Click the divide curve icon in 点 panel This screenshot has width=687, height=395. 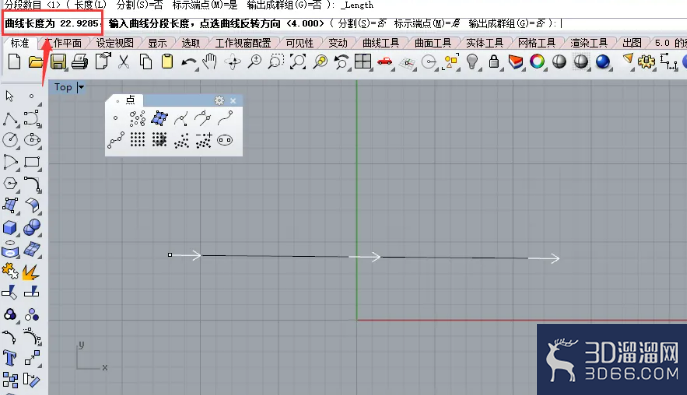point(116,140)
